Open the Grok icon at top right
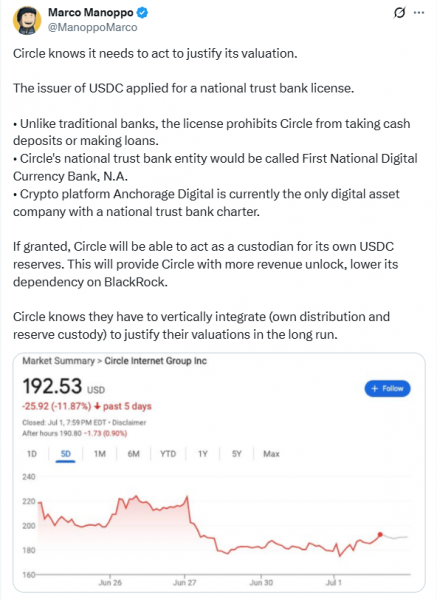Screen dimensions: 437x600 pos(399,13)
